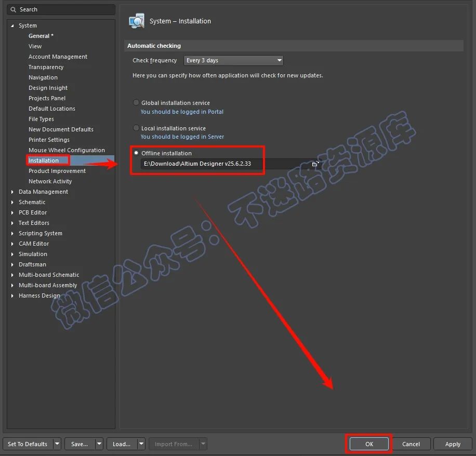Expand the Data Management node
This screenshot has height=456, width=476.
tap(12, 192)
